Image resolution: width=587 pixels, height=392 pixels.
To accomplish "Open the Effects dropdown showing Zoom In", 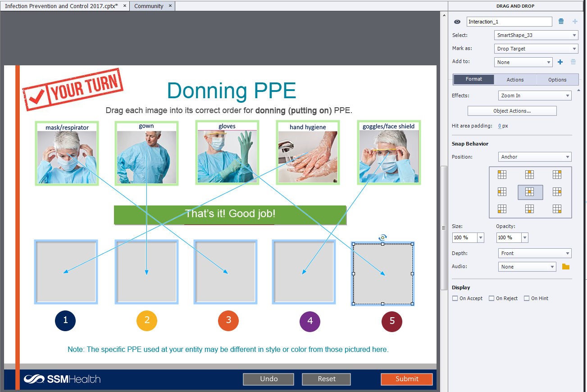I will pos(535,96).
